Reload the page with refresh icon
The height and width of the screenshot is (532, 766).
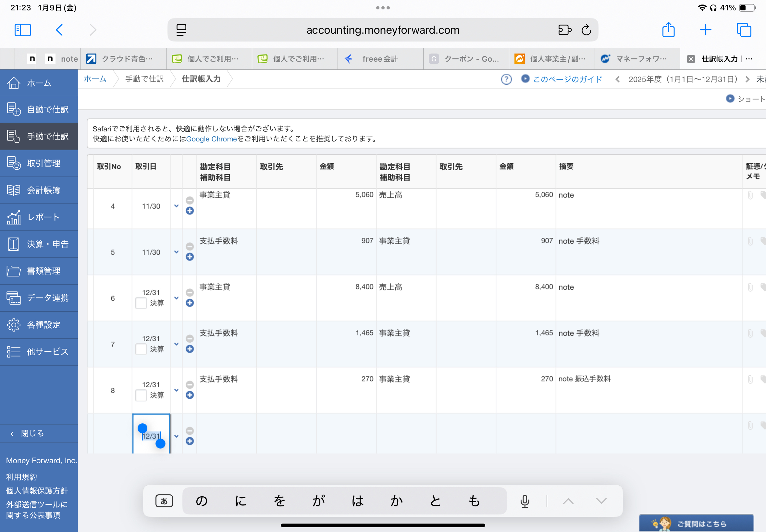pyautogui.click(x=586, y=30)
